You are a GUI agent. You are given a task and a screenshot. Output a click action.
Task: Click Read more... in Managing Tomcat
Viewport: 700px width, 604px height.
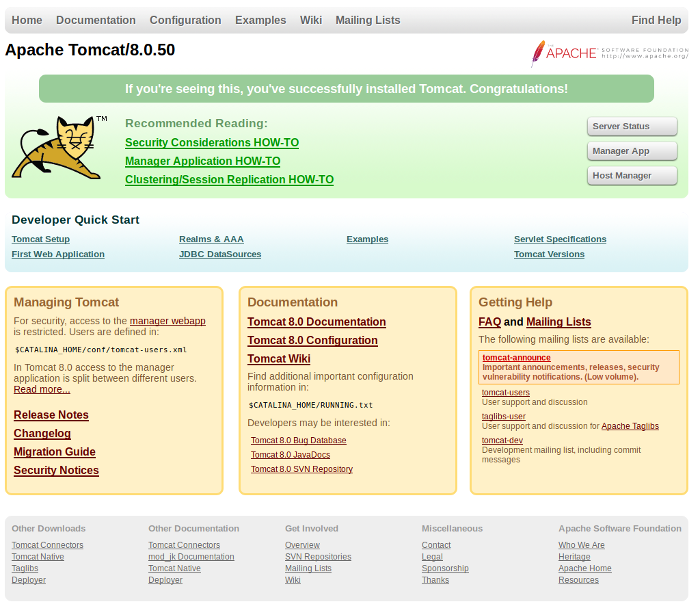coord(42,389)
